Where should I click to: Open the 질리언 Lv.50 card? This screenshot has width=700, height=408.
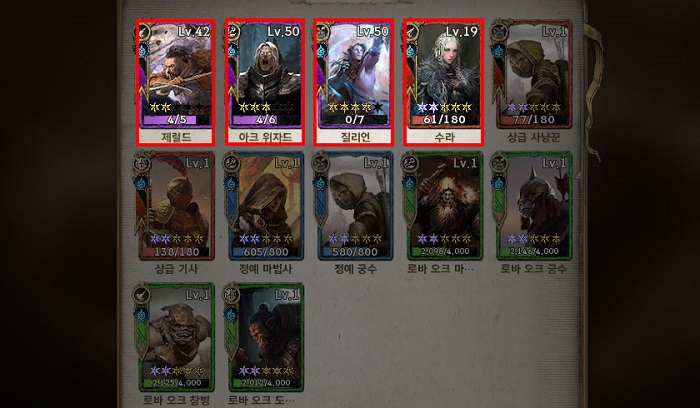(354, 82)
